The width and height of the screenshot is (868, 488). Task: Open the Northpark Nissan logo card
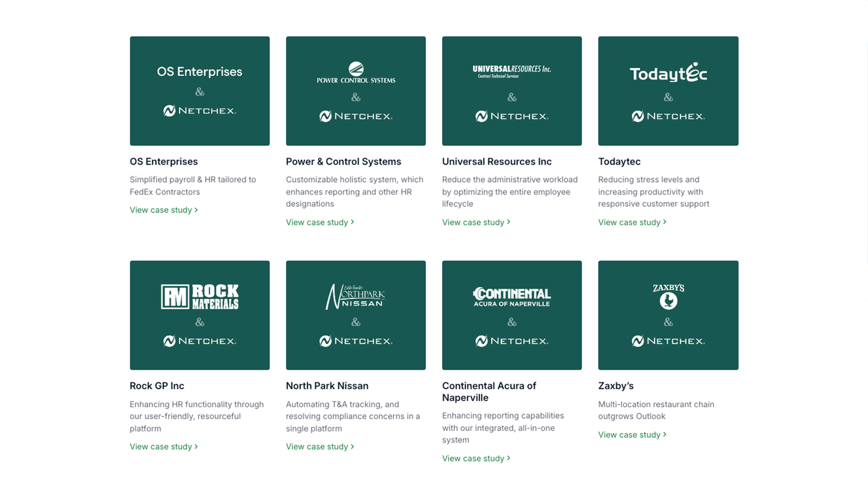tap(355, 315)
